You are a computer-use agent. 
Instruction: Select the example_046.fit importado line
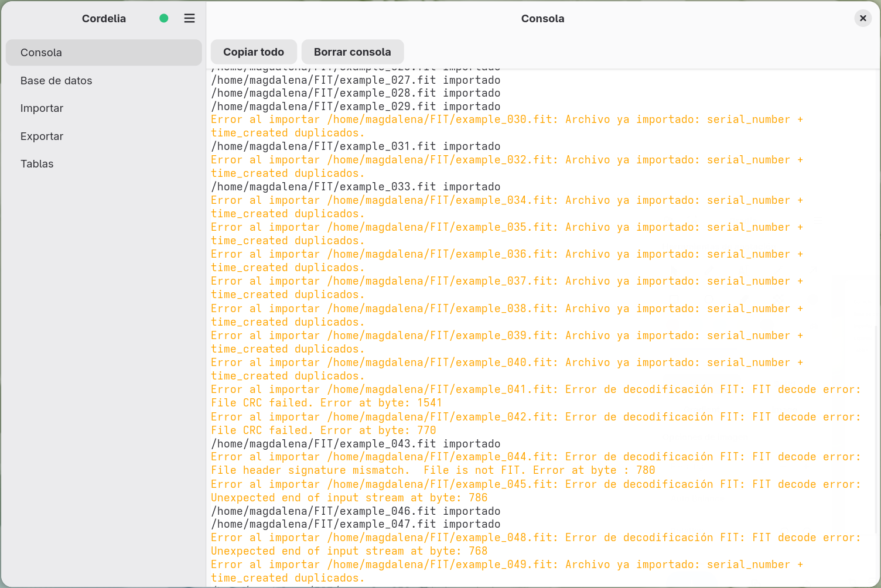coord(356,511)
